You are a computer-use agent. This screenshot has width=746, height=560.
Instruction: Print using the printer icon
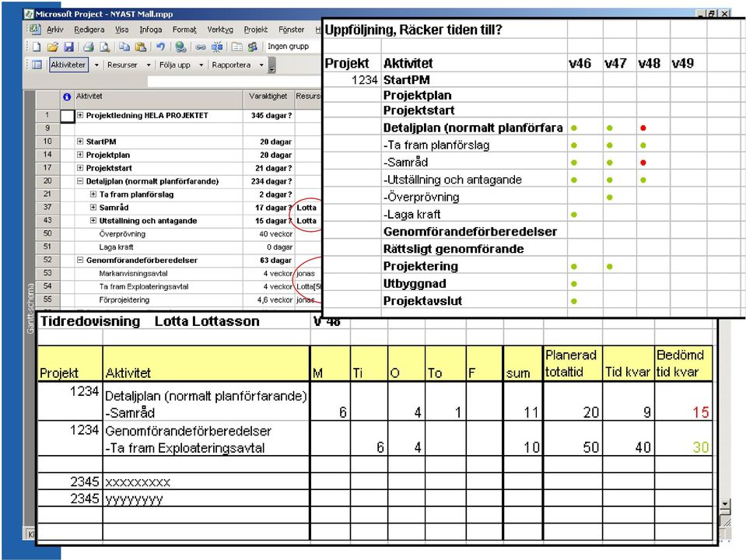[x=89, y=47]
